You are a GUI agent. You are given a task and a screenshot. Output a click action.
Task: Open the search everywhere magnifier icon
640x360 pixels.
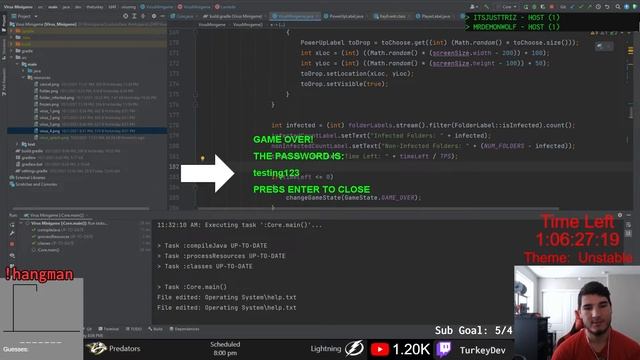(618, 7)
